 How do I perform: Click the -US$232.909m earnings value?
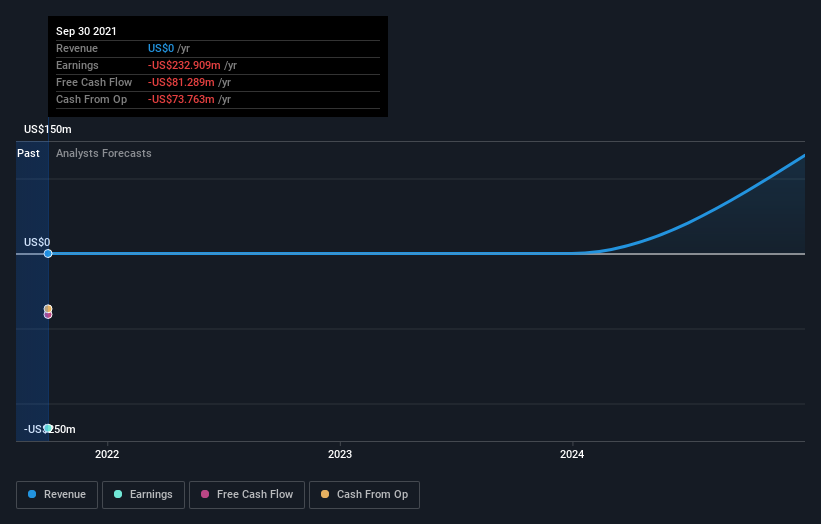(184, 65)
